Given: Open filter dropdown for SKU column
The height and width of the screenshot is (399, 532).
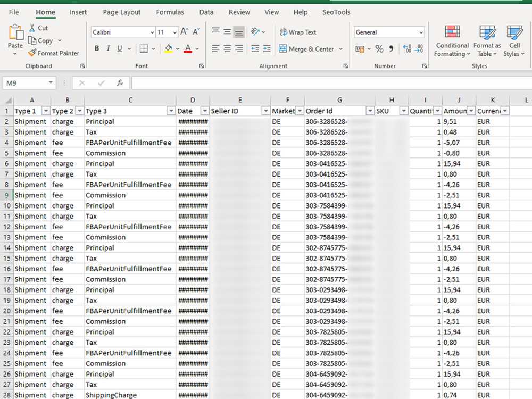Looking at the screenshot, I should [404, 111].
